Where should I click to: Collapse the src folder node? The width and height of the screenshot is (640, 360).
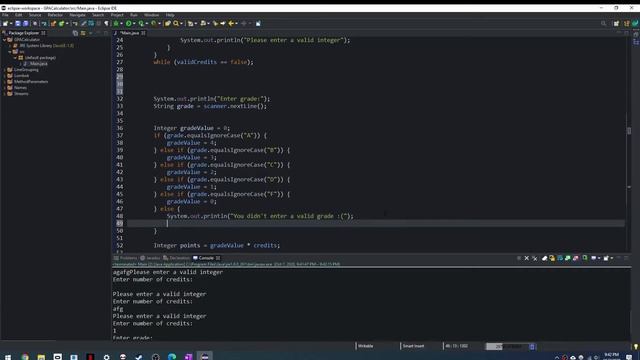click(x=10, y=52)
